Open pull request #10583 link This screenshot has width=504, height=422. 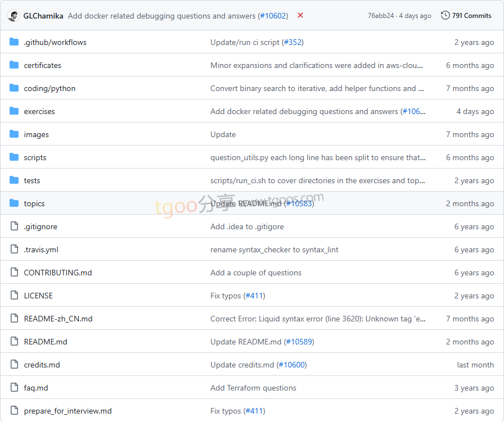(299, 203)
